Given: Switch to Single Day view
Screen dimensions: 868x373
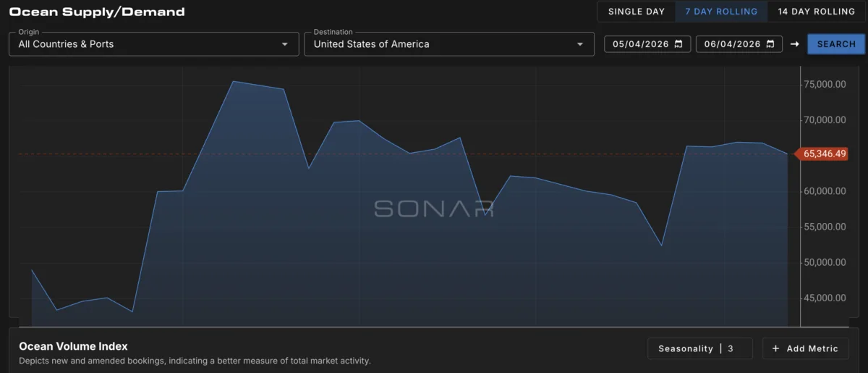Looking at the screenshot, I should coord(636,12).
